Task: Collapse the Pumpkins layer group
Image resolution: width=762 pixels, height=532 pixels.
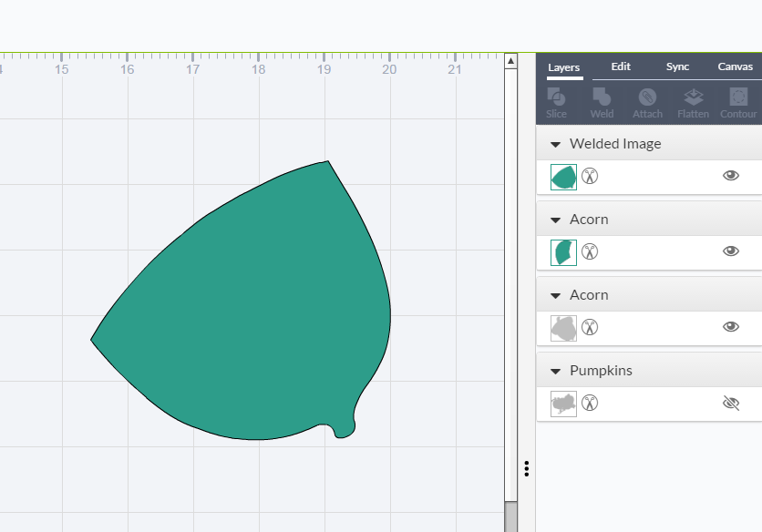Action: point(555,372)
